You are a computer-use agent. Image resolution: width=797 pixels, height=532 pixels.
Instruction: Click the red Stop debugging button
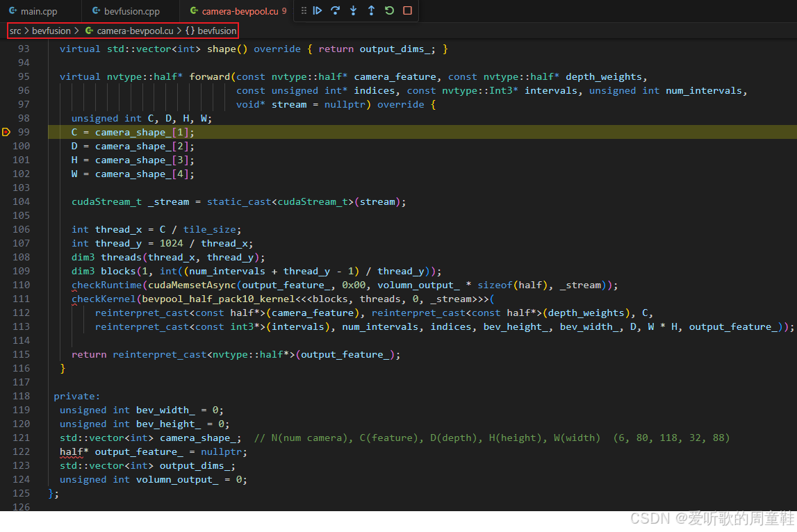406,10
